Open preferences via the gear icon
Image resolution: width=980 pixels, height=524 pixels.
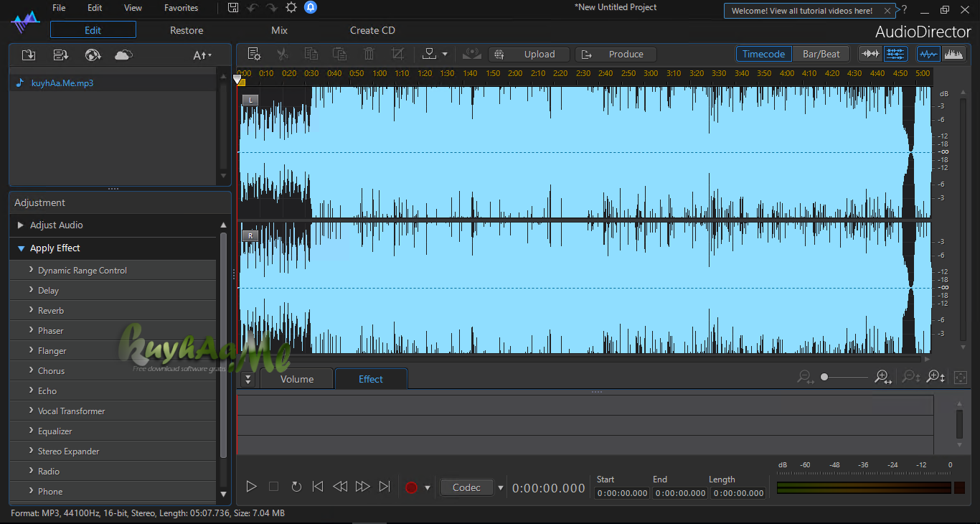coord(291,8)
